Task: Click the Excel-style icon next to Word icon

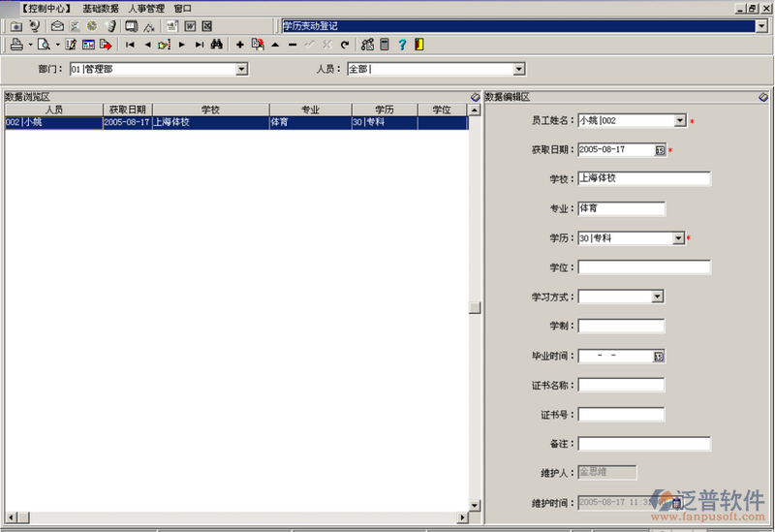Action: tap(207, 26)
